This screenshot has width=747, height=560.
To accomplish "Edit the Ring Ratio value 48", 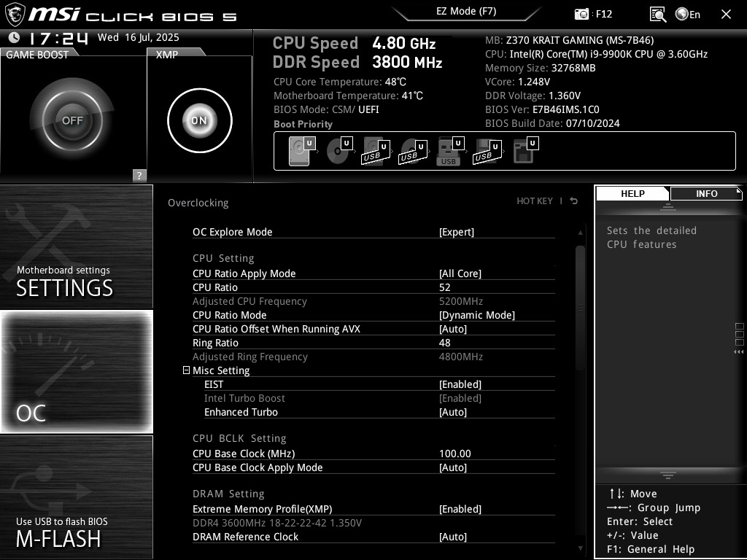I will click(444, 343).
